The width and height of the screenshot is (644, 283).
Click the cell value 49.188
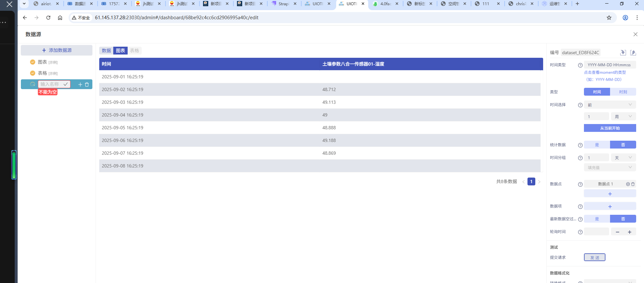point(329,140)
